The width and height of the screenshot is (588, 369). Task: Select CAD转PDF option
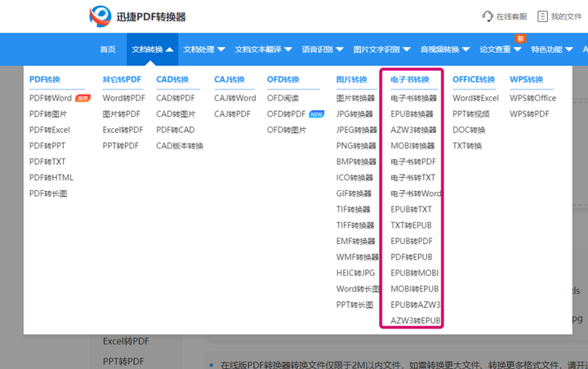click(x=176, y=98)
